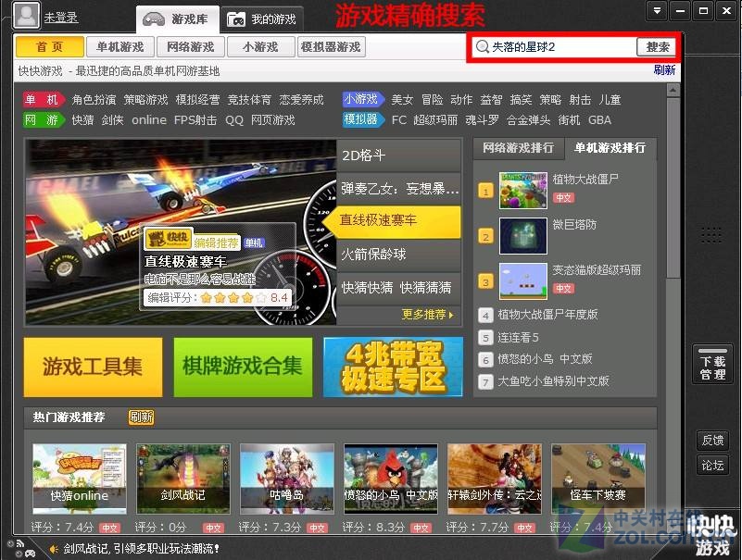742x560 pixels.
Task: Open the GBA emulator link
Action: tap(599, 120)
